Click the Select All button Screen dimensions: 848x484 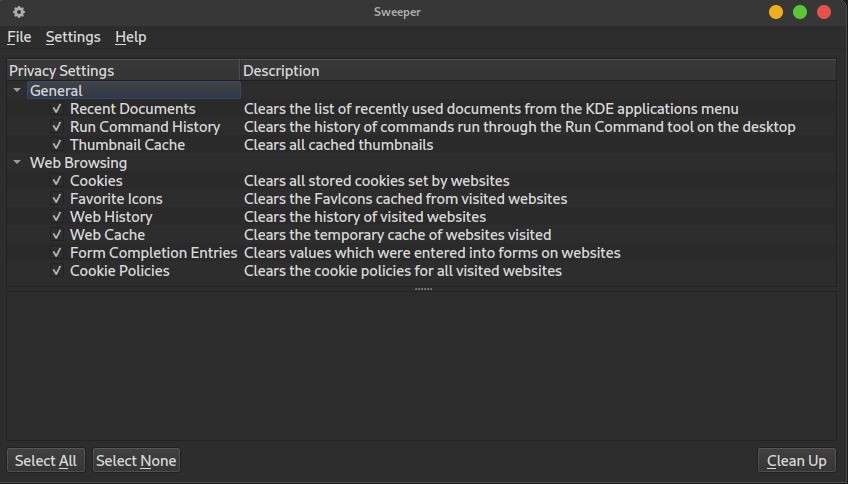pyautogui.click(x=46, y=460)
